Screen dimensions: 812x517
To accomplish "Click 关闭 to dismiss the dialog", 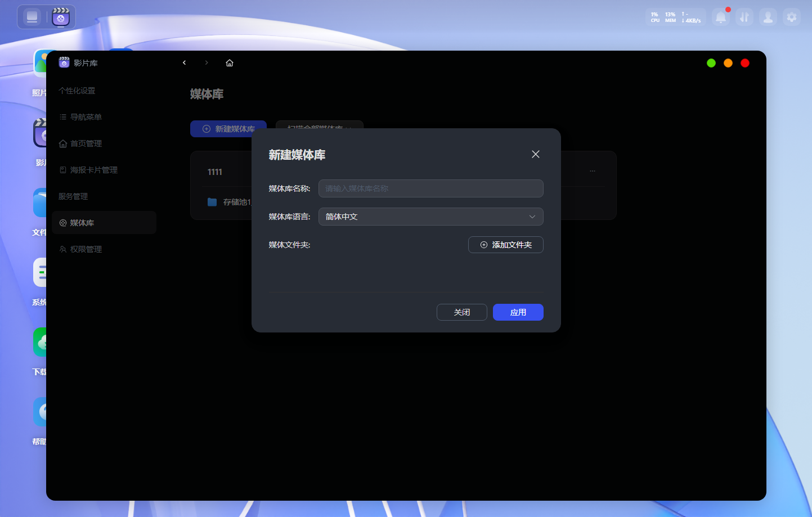I will (462, 312).
